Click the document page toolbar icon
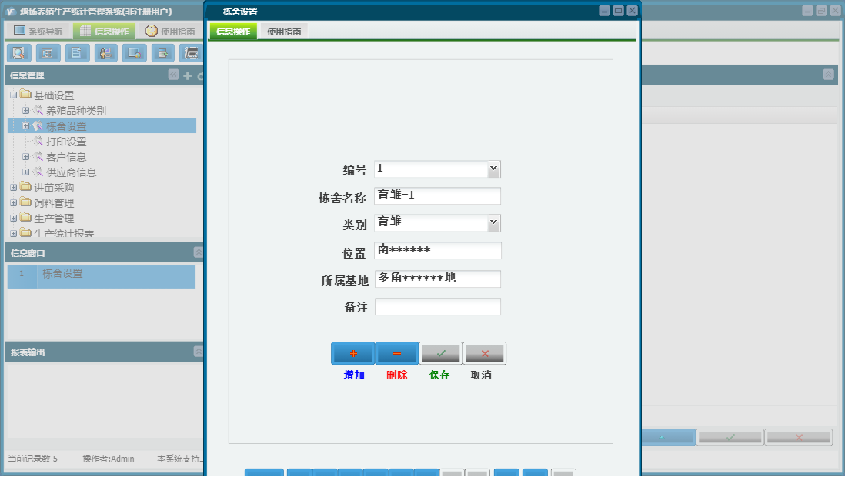 pos(77,53)
